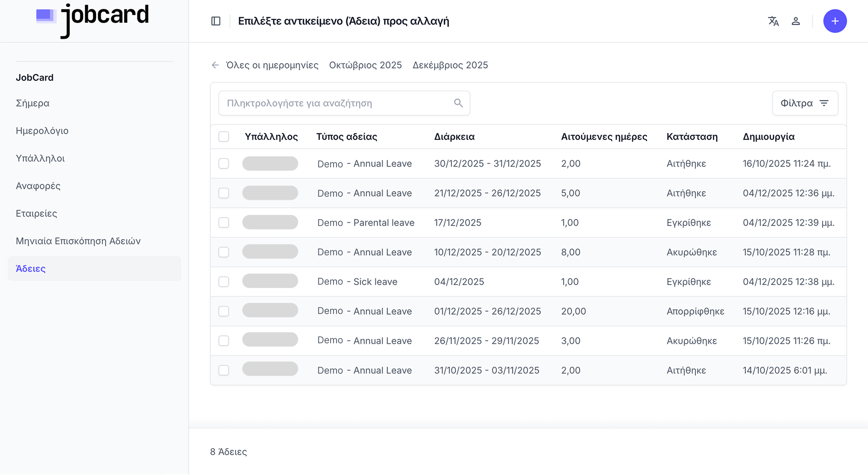Open the language translation icon

pos(773,21)
